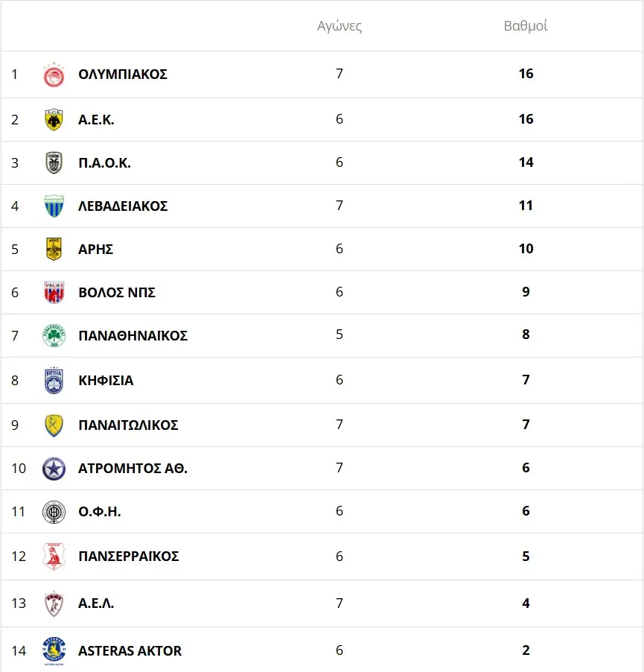Click the Levadiakos green striped crest
Image resolution: width=644 pixels, height=672 pixels.
pyautogui.click(x=54, y=206)
